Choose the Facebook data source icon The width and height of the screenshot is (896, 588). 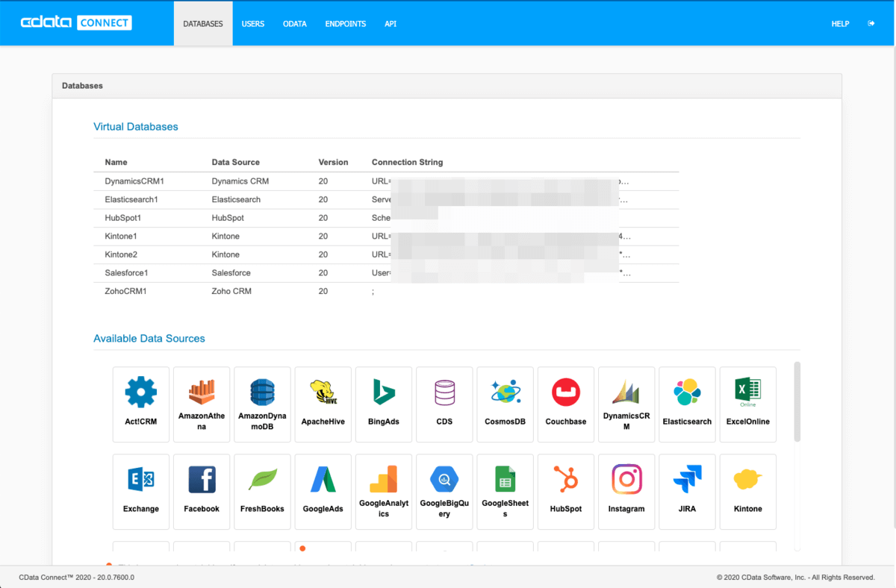click(202, 492)
